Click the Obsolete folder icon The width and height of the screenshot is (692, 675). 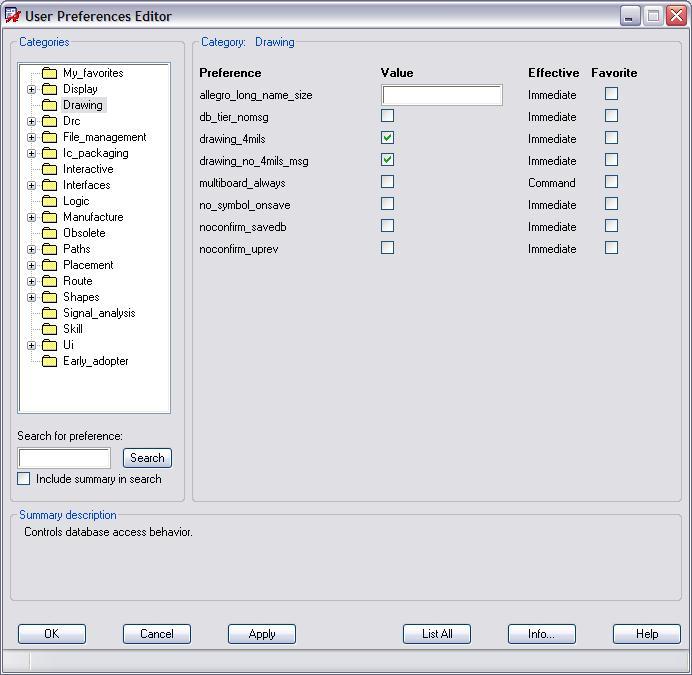49,233
